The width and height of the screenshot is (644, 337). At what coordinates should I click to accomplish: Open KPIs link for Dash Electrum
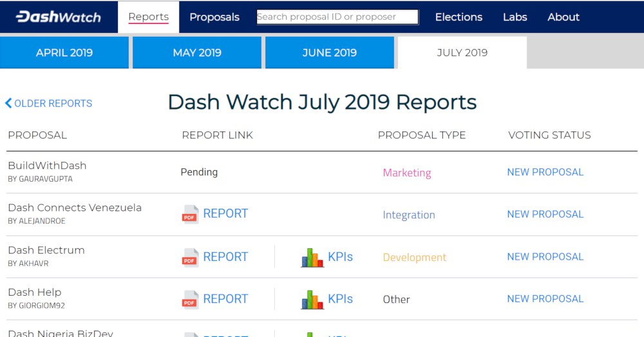[340, 257]
